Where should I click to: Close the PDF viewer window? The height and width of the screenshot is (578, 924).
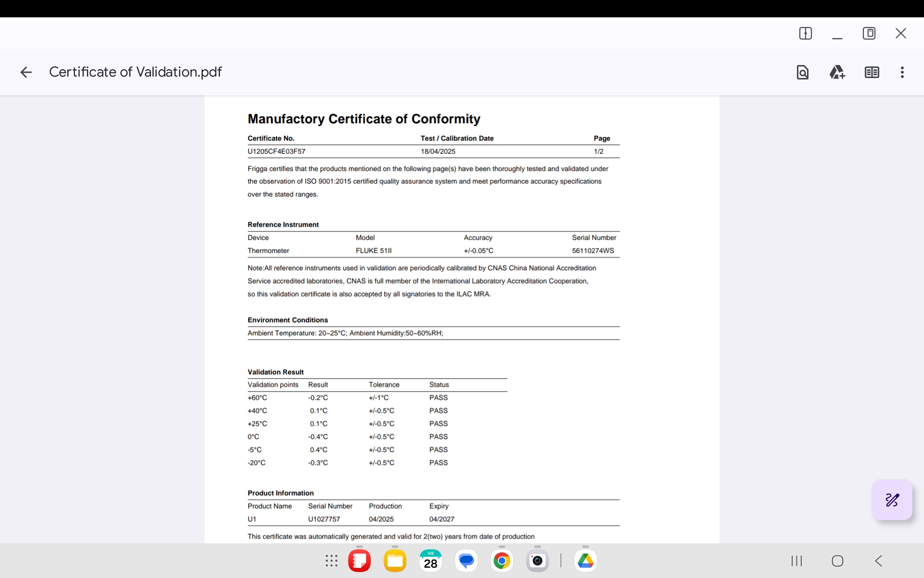tap(900, 33)
